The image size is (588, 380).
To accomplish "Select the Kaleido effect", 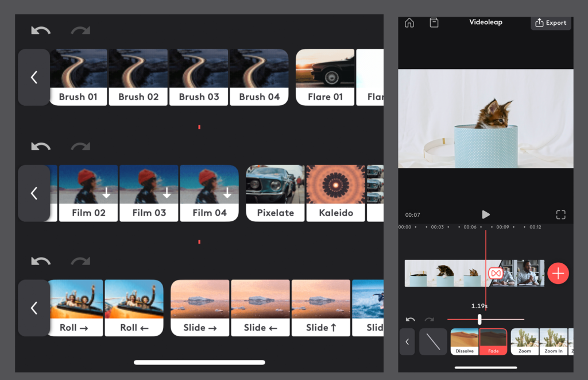I will [x=335, y=193].
